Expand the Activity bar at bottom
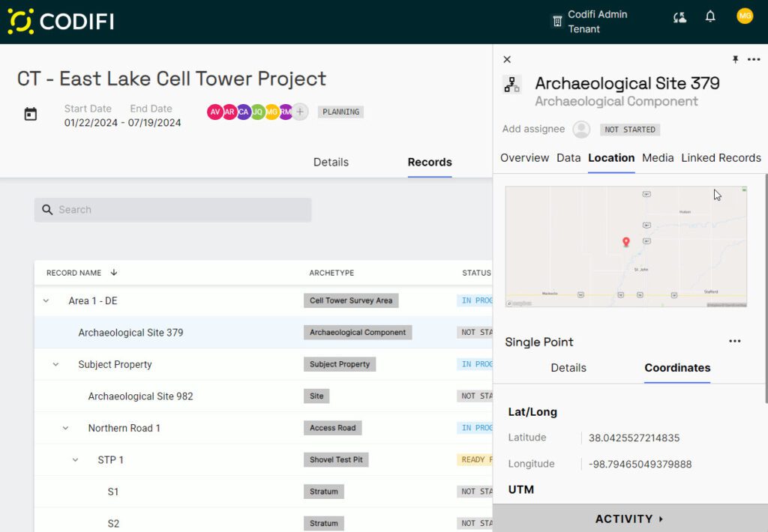 point(629,519)
